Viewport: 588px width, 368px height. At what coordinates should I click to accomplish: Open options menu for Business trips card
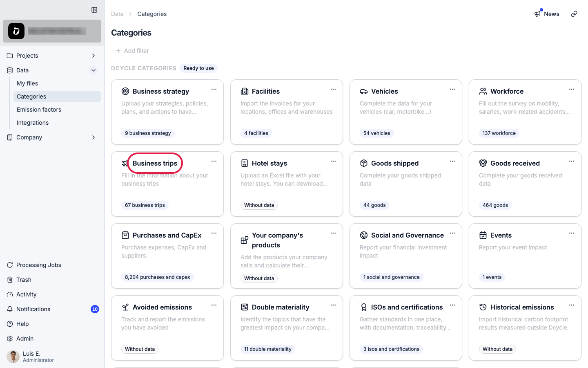tap(214, 161)
